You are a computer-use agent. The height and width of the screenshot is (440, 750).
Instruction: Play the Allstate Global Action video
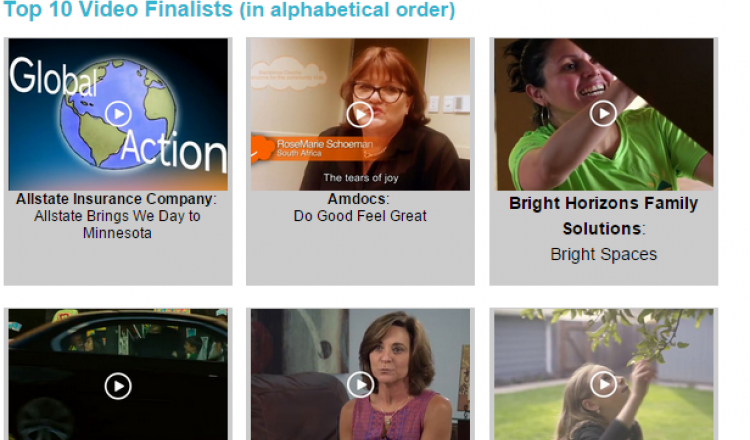pos(118,114)
